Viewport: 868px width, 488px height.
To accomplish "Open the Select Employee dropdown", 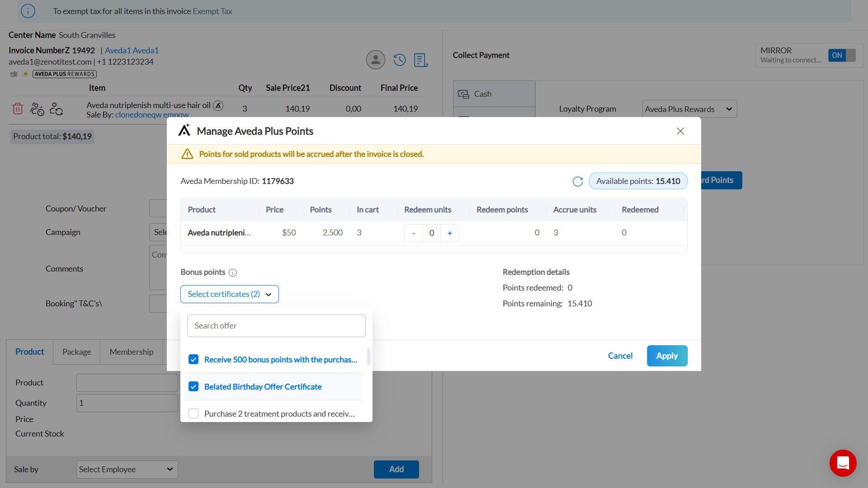I will click(x=127, y=469).
